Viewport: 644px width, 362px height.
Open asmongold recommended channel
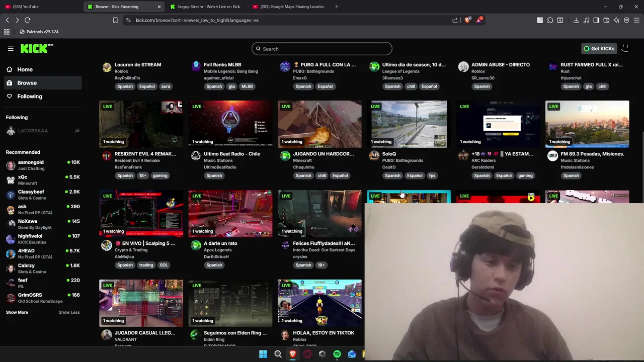coord(42,165)
